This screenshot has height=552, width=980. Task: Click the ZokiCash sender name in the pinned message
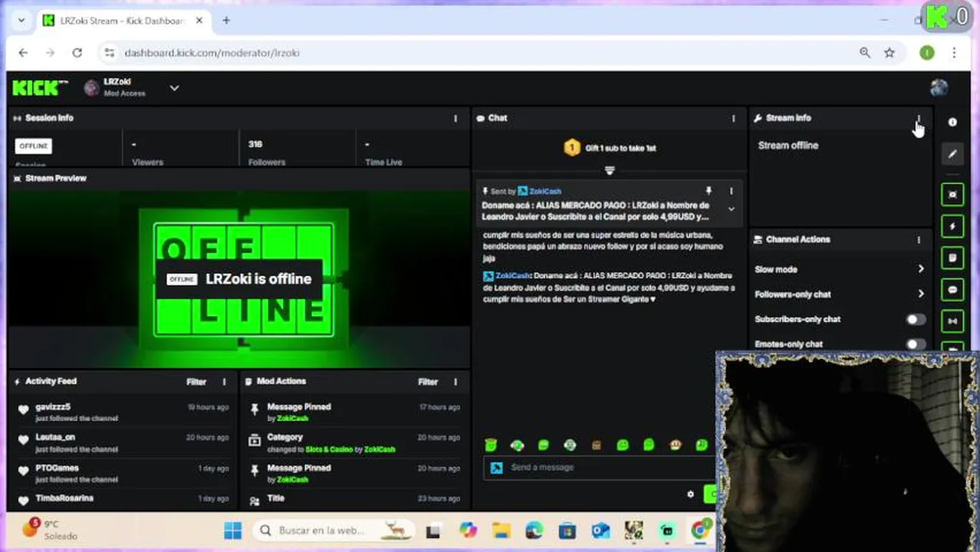545,191
